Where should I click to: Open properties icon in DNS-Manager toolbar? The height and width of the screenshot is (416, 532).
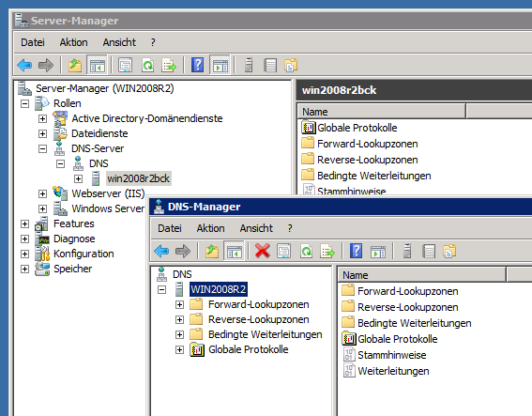(283, 252)
